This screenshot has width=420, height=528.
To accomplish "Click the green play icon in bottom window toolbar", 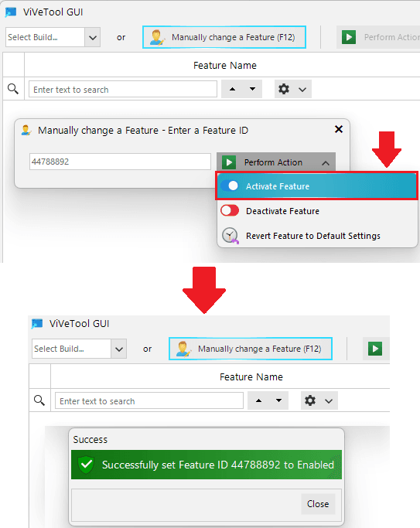I will pos(375,349).
